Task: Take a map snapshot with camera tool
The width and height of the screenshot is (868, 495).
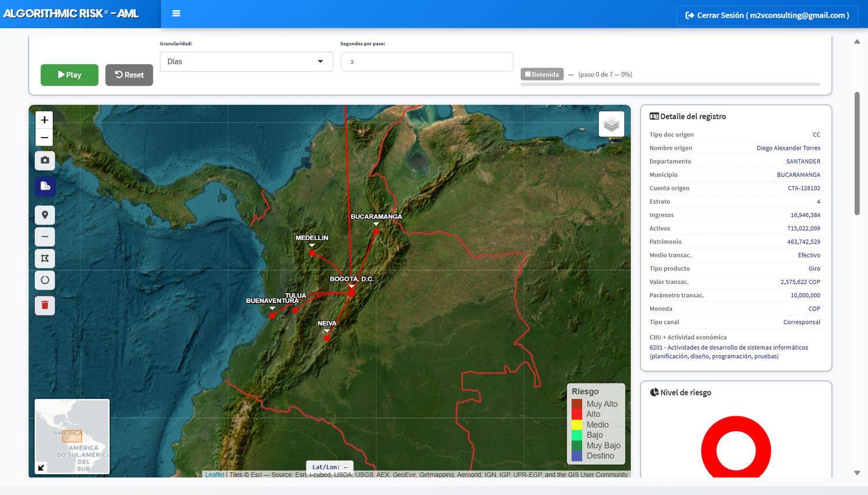Action: (45, 160)
